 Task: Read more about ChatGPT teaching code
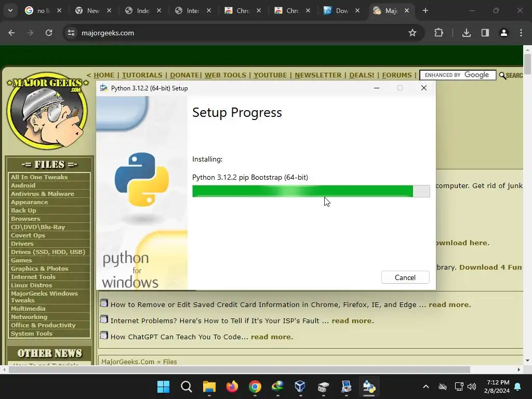click(272, 337)
